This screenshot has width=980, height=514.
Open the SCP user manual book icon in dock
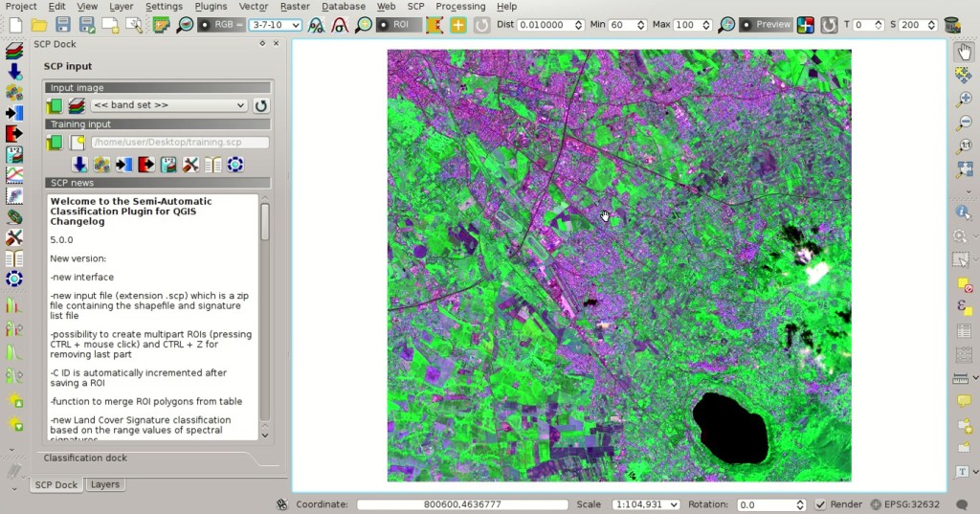pos(213,165)
